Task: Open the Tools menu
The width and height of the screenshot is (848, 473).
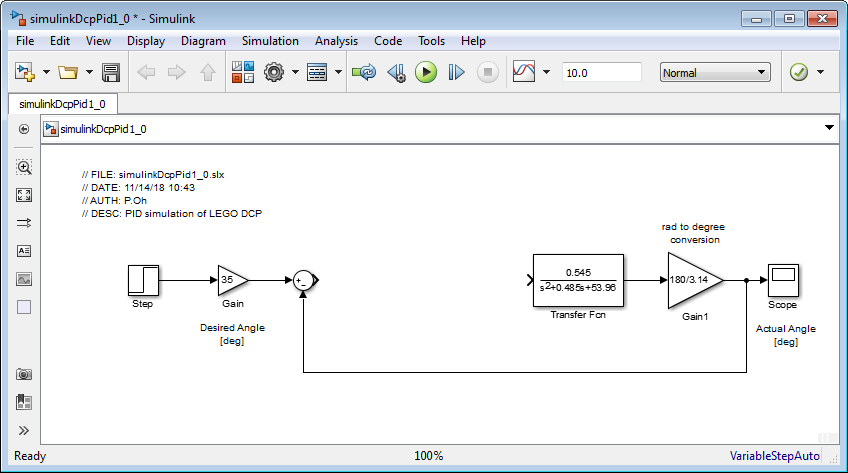Action: 432,41
